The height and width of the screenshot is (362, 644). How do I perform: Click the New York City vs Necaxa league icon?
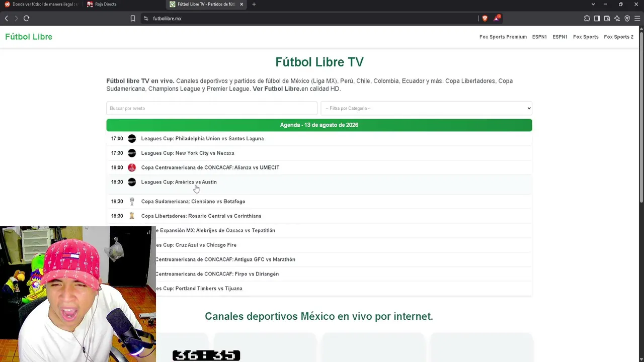click(132, 153)
